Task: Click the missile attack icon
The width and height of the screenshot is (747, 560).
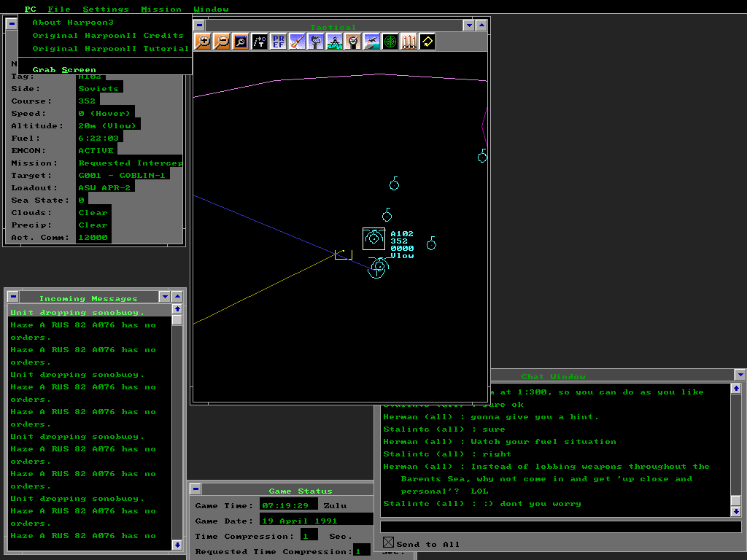Action: [x=297, y=42]
